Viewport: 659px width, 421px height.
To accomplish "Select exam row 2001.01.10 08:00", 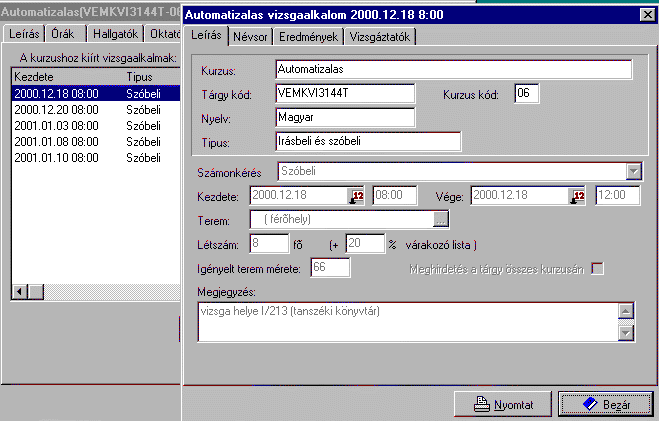I will [96, 158].
